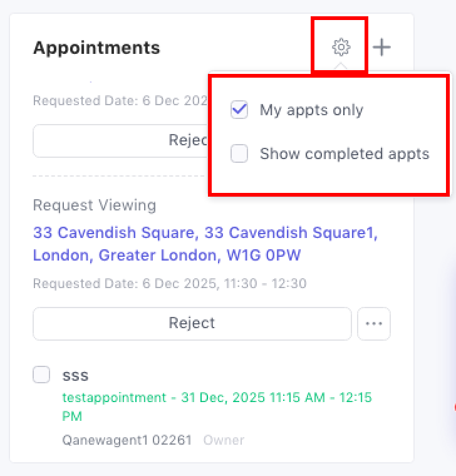Uncheck the "My appts only" checkbox
Image resolution: width=456 pixels, height=476 pixels.
(x=239, y=110)
